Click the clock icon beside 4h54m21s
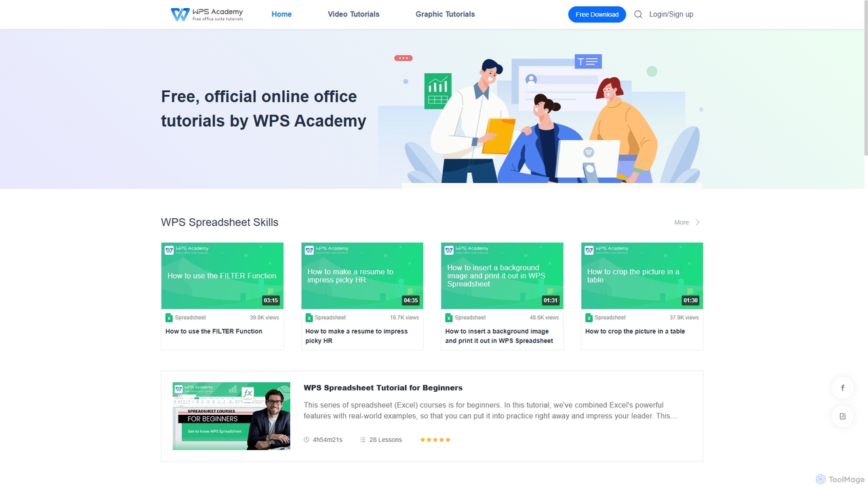This screenshot has height=488, width=868. point(307,440)
